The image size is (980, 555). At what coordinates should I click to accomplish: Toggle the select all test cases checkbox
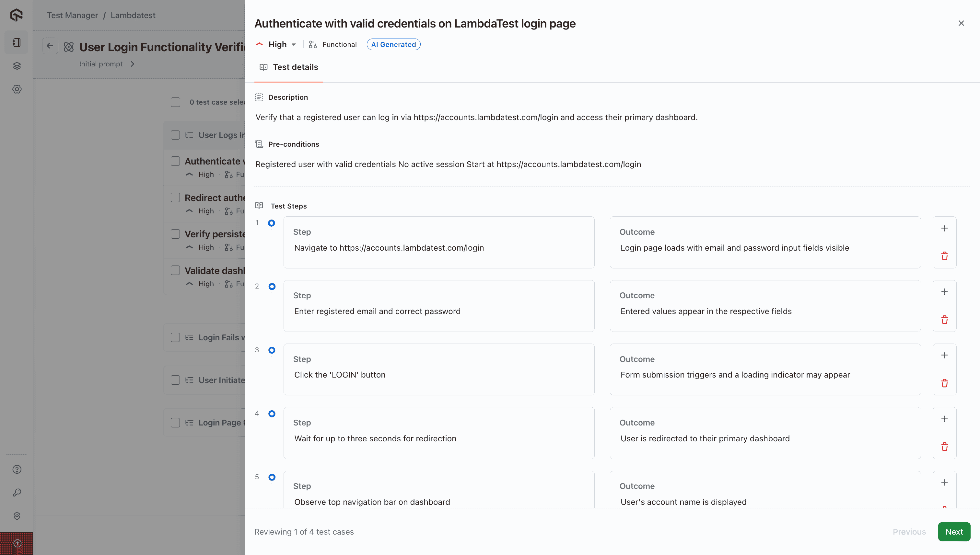tap(175, 102)
